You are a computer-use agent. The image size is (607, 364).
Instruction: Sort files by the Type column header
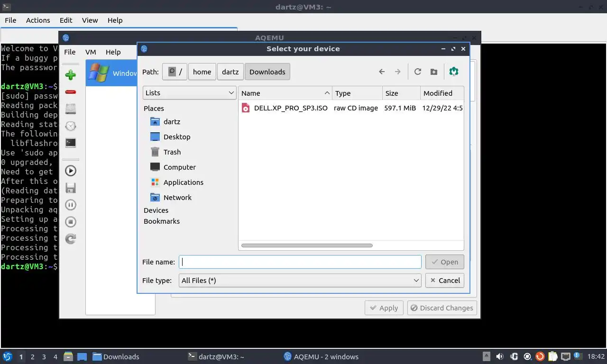click(358, 93)
